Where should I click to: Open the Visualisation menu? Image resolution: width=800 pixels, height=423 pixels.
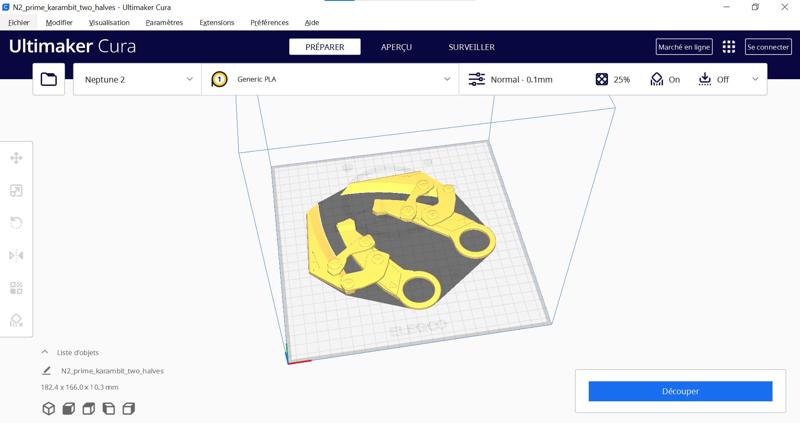109,22
